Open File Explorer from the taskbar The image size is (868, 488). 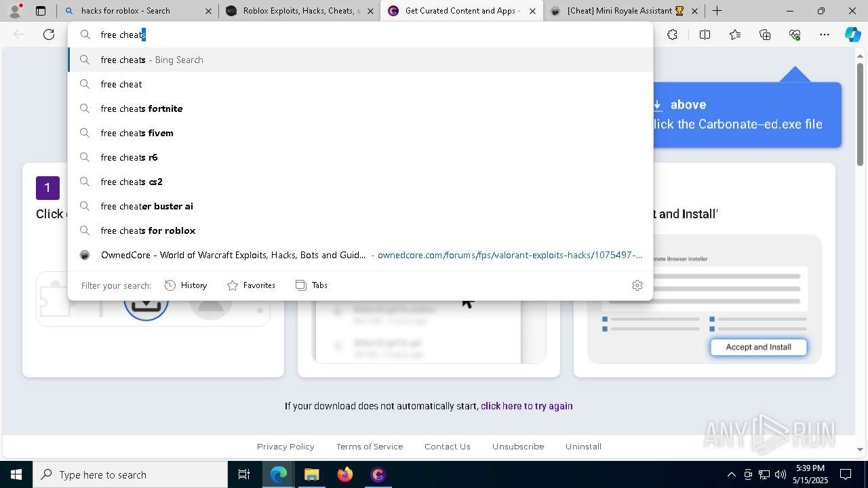coord(311,474)
